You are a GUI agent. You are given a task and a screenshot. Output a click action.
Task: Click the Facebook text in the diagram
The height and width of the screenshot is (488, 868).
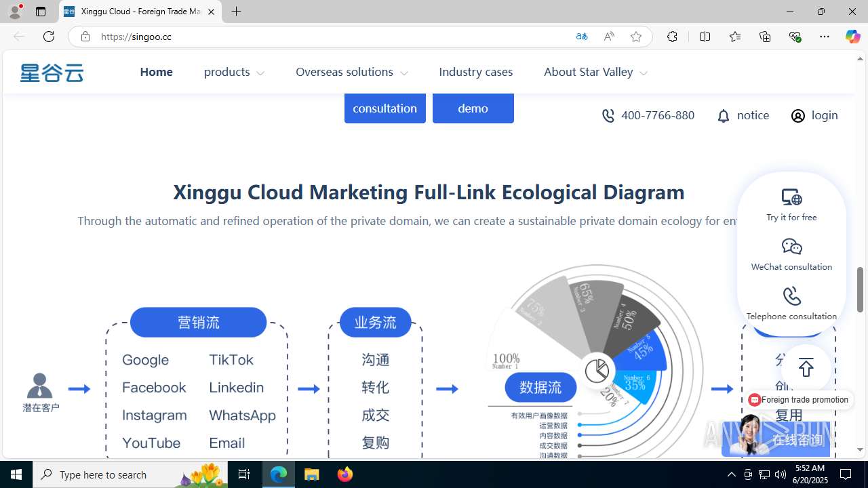(x=154, y=388)
